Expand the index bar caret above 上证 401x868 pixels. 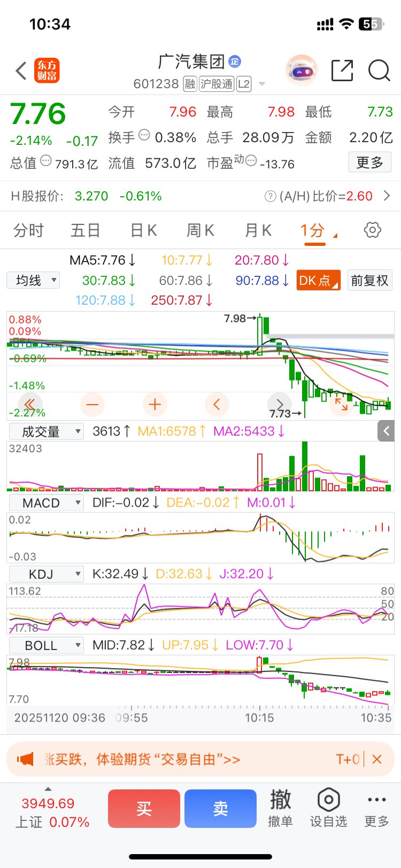48,789
